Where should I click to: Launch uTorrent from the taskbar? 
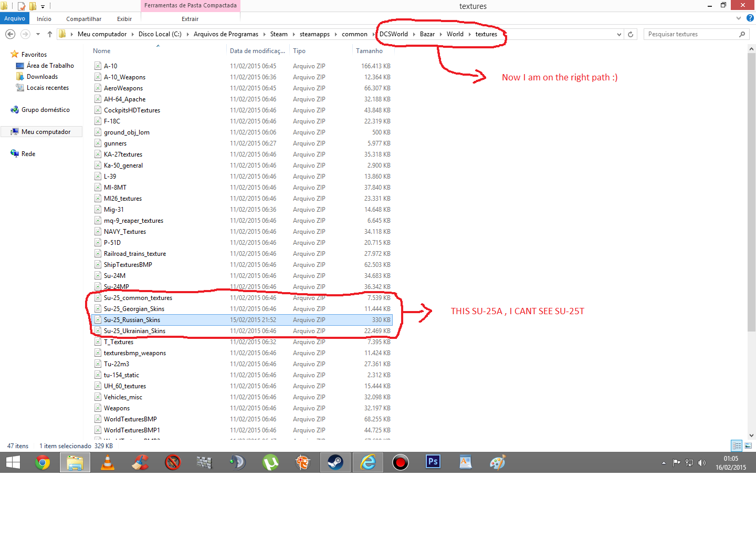(270, 462)
